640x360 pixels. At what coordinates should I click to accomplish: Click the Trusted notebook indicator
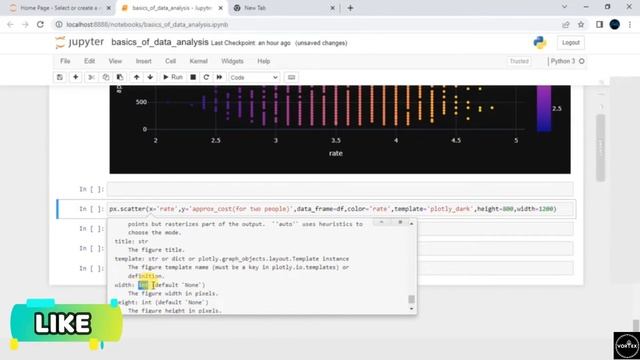519,61
